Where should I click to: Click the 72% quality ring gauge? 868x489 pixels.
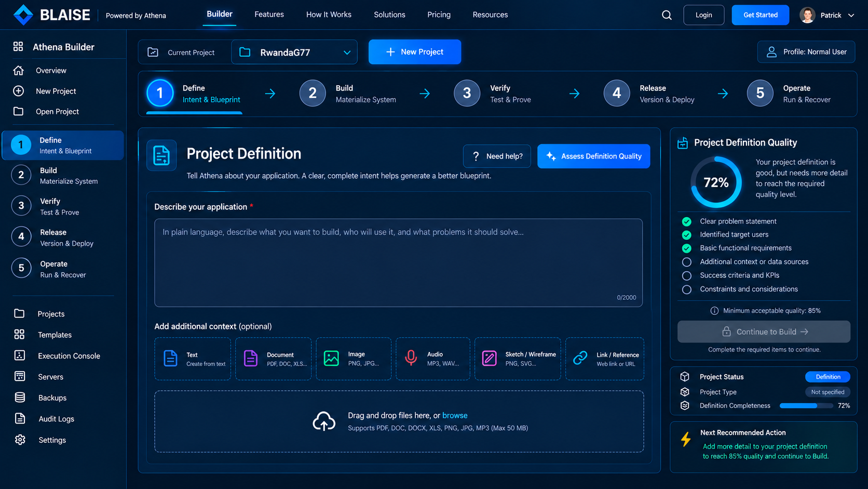[x=716, y=182]
